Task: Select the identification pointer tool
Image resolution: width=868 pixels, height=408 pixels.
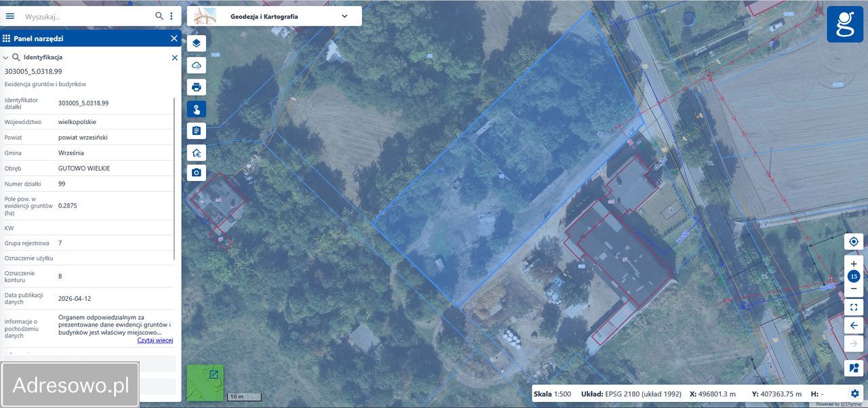Action: click(197, 109)
